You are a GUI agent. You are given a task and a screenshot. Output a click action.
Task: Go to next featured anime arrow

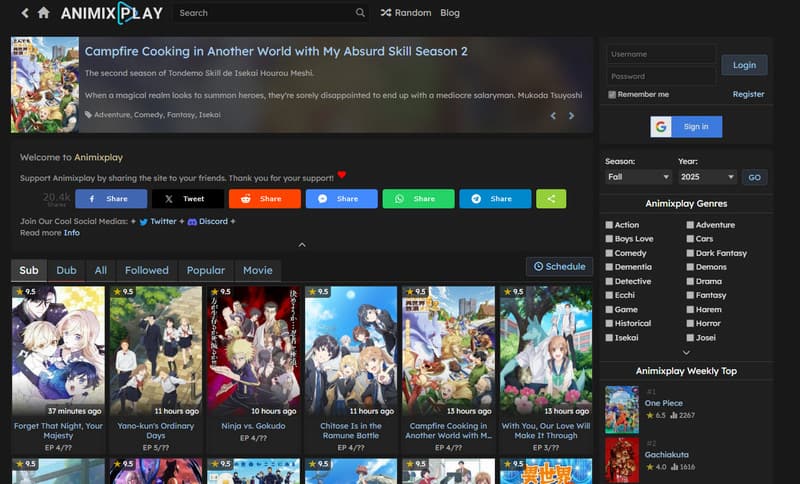pos(571,116)
